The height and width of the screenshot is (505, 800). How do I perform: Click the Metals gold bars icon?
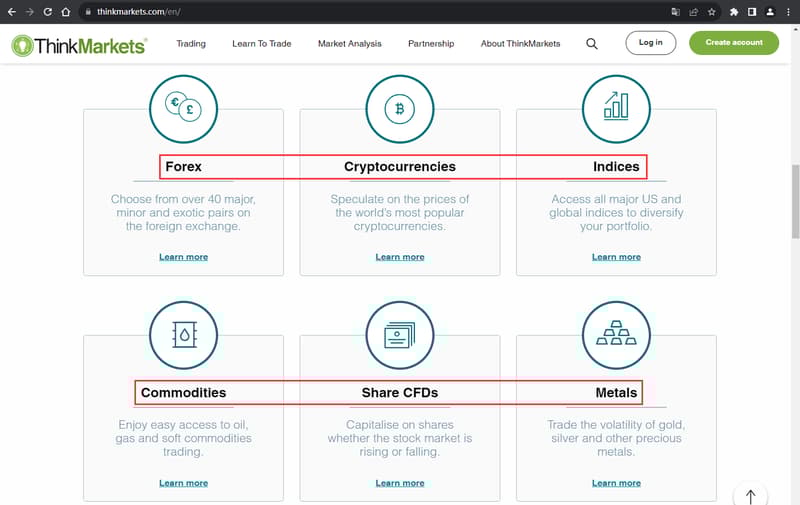coord(616,334)
